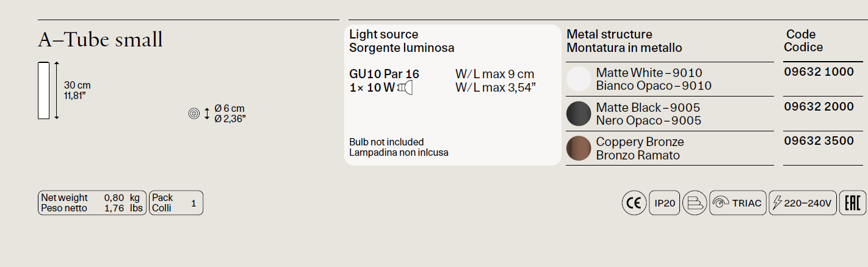The width and height of the screenshot is (868, 267).
Task: Click the TRIAC dimmer icon
Action: point(738,203)
